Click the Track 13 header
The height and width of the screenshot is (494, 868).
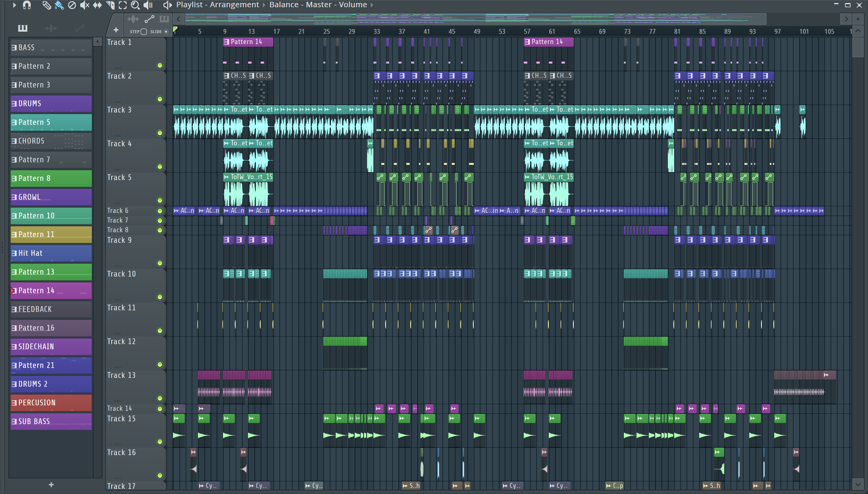click(136, 387)
